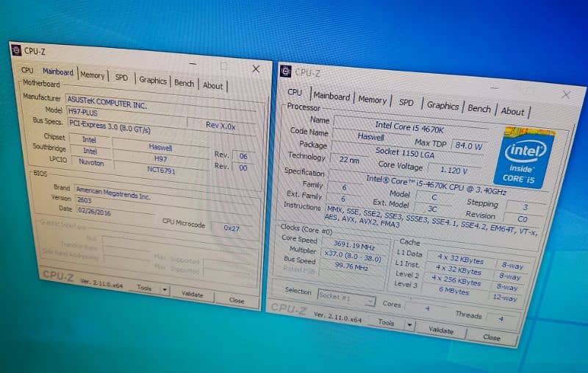588x373 pixels.
Task: Click Level 3 cache value 6 MBytes
Action: pyautogui.click(x=453, y=291)
